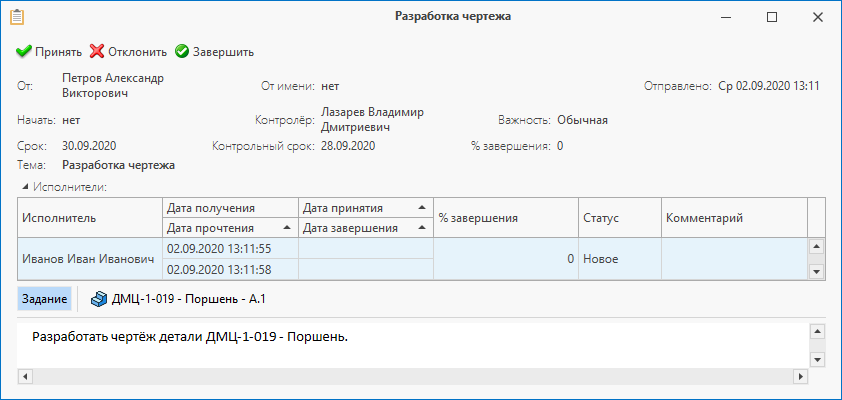Click the green checkmark Accept icon
Viewport: 842px width, 400px height.
click(x=24, y=51)
